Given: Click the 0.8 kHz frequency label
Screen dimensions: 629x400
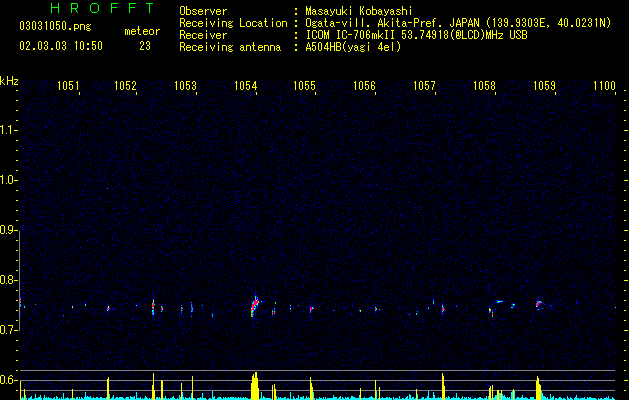Looking at the screenshot, I should pyautogui.click(x=9, y=280).
